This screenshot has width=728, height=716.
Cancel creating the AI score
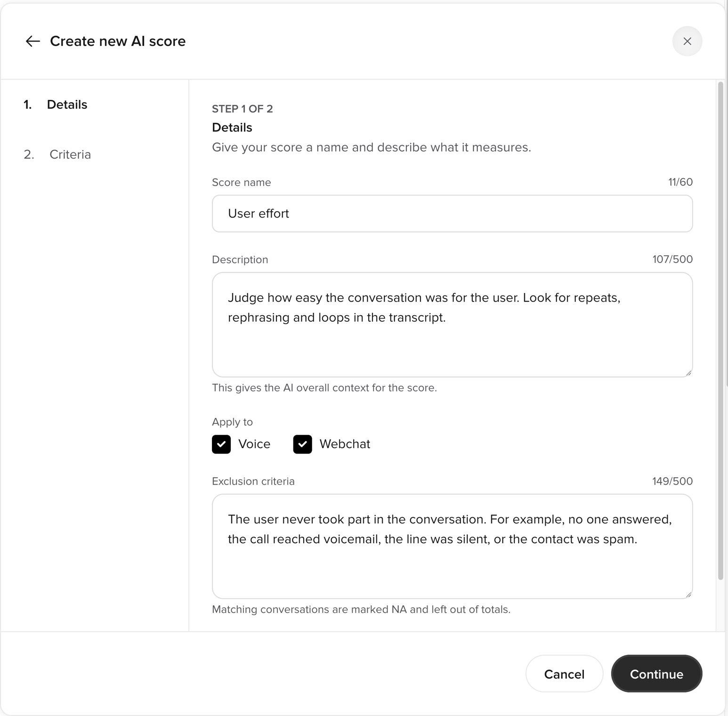click(564, 674)
